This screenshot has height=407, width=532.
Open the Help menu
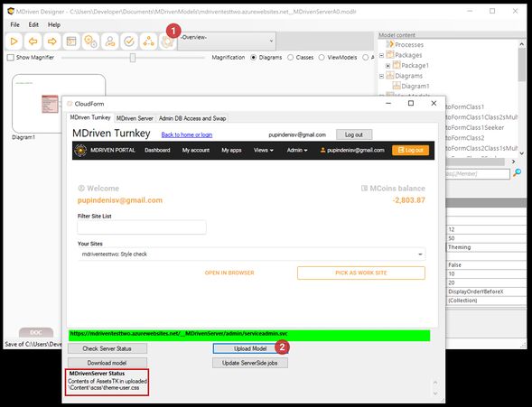click(x=53, y=24)
